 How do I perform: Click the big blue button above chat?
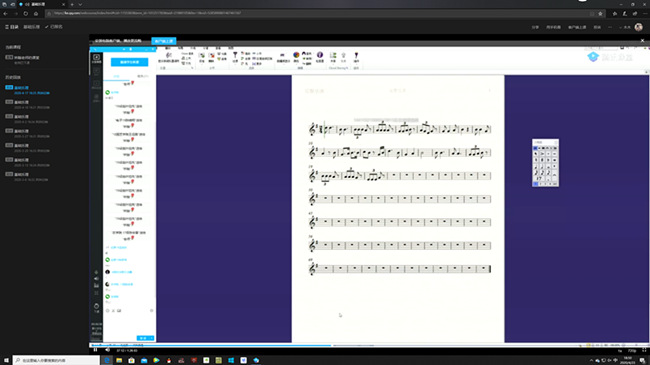tap(129, 62)
